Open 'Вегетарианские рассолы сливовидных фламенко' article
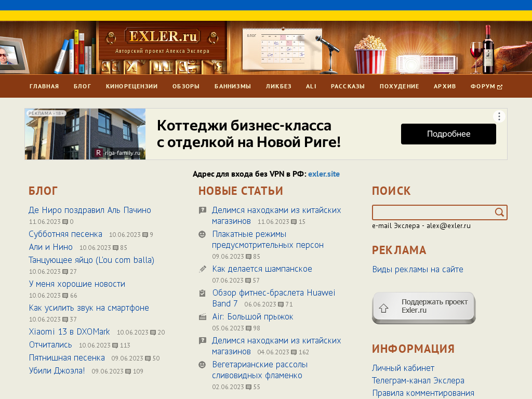The image size is (532, 399). [260, 370]
